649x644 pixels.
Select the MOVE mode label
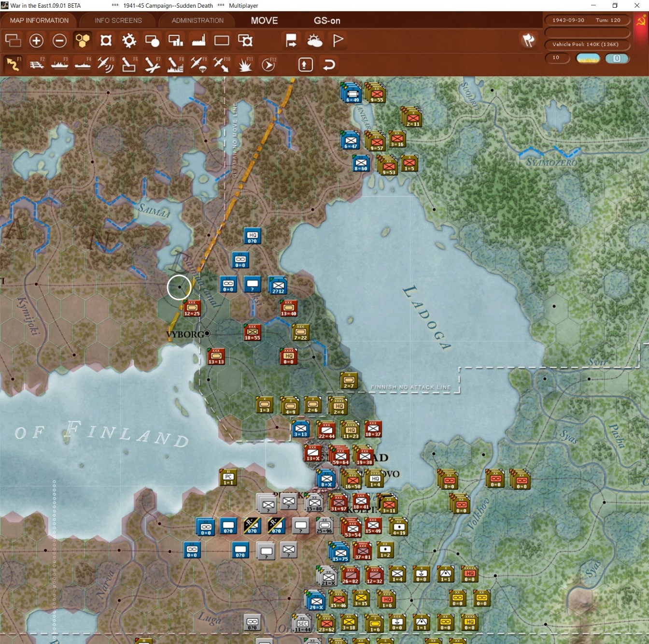click(x=264, y=21)
